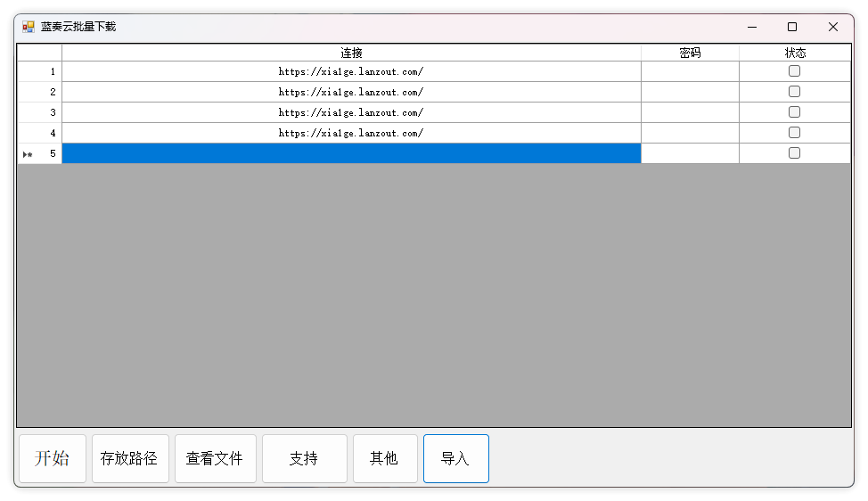Close the 蓝奏云批量下载 window

tap(833, 27)
